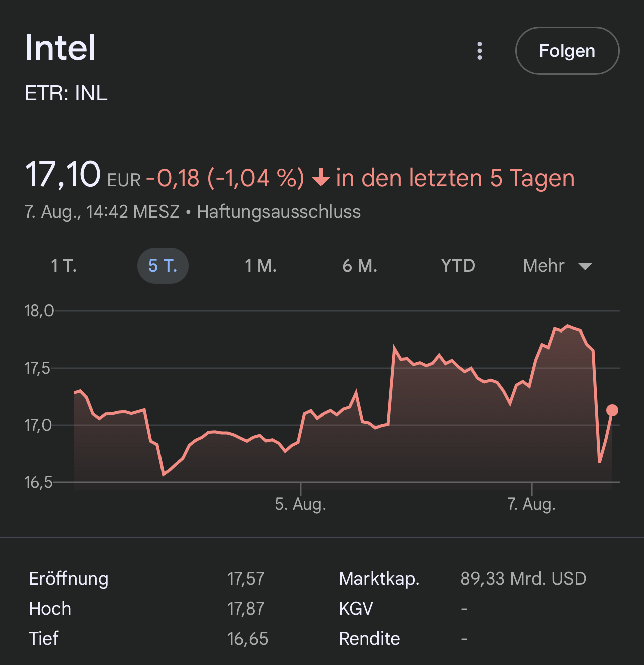Click the Eröffnung label

[x=69, y=578]
